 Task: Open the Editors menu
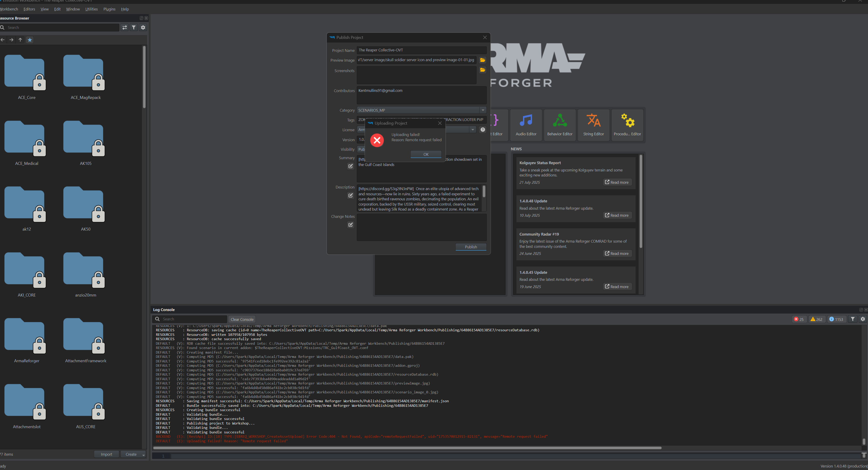pos(29,9)
